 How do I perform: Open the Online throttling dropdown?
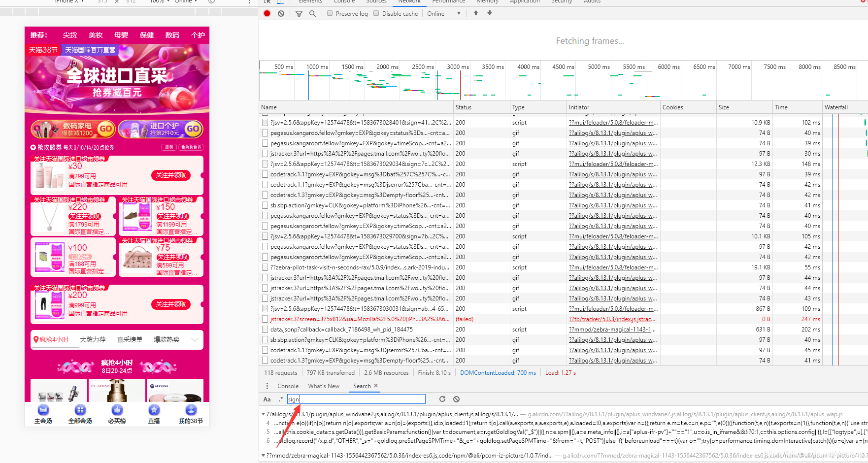tap(444, 14)
